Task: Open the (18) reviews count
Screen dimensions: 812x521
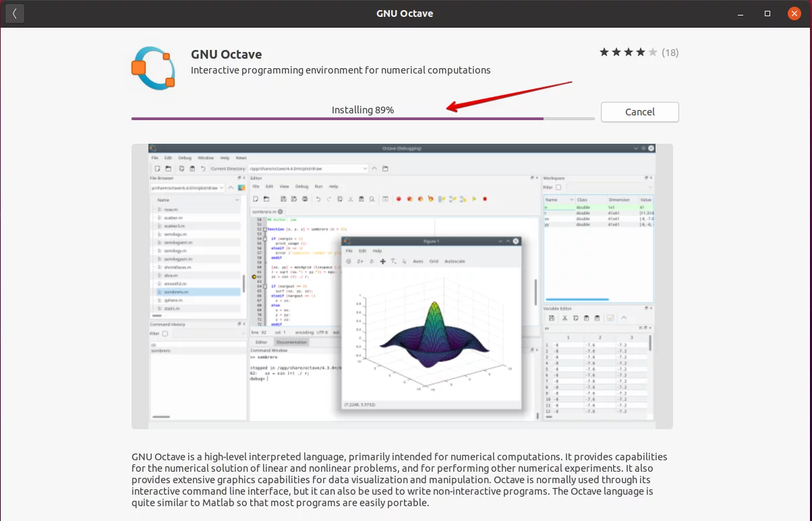Action: (670, 52)
